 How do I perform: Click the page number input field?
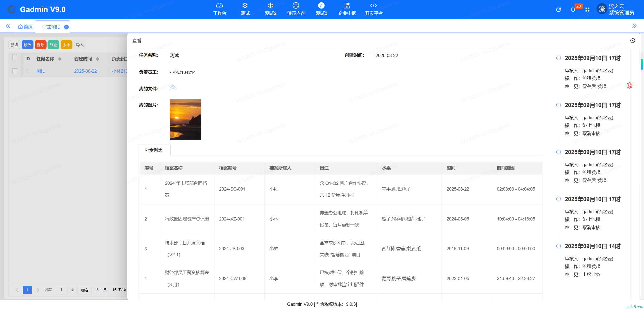[61, 290]
